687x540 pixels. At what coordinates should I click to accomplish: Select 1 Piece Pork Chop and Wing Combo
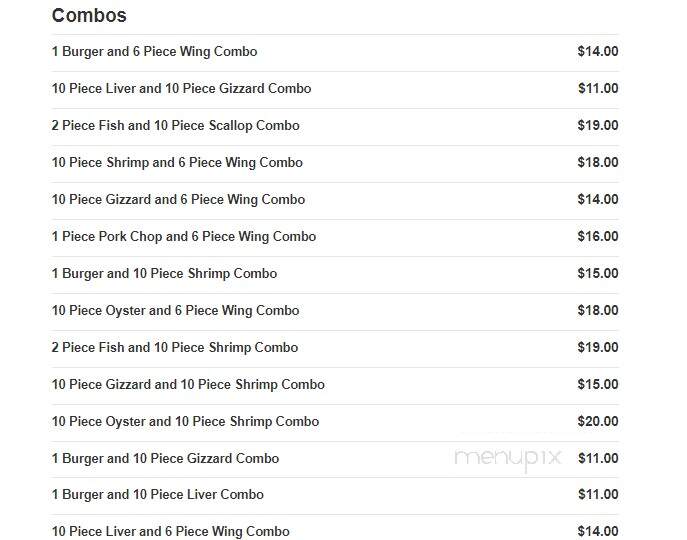335,237
